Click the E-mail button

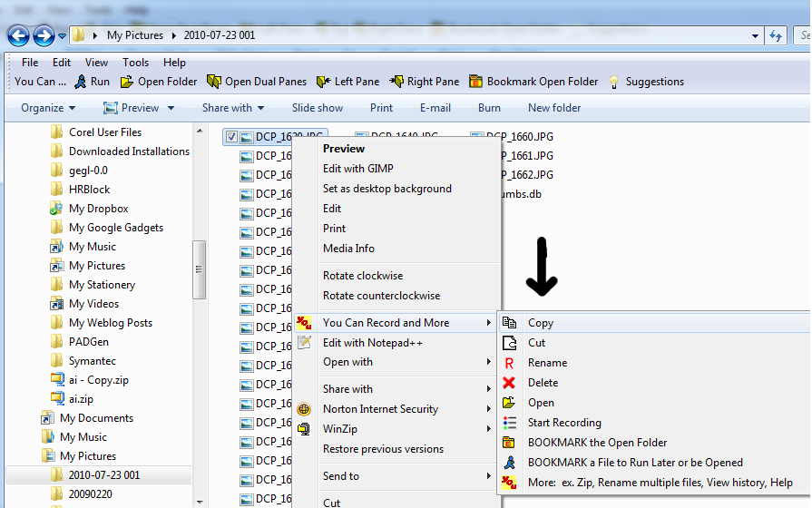(x=435, y=108)
